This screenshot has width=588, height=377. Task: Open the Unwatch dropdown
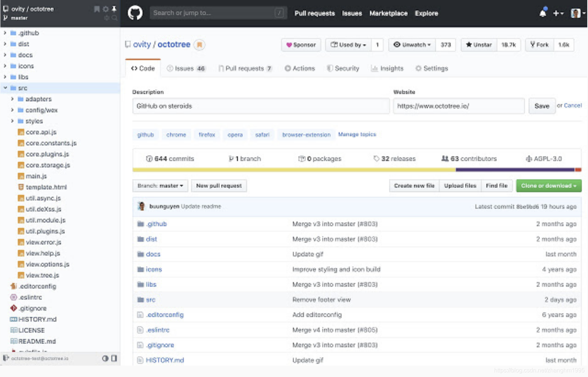(x=412, y=45)
